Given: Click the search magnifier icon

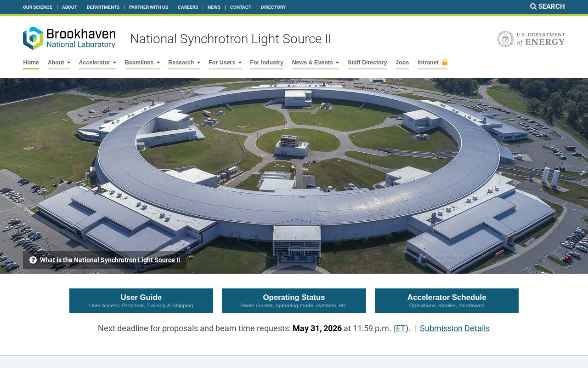Looking at the screenshot, I should pos(533,6).
